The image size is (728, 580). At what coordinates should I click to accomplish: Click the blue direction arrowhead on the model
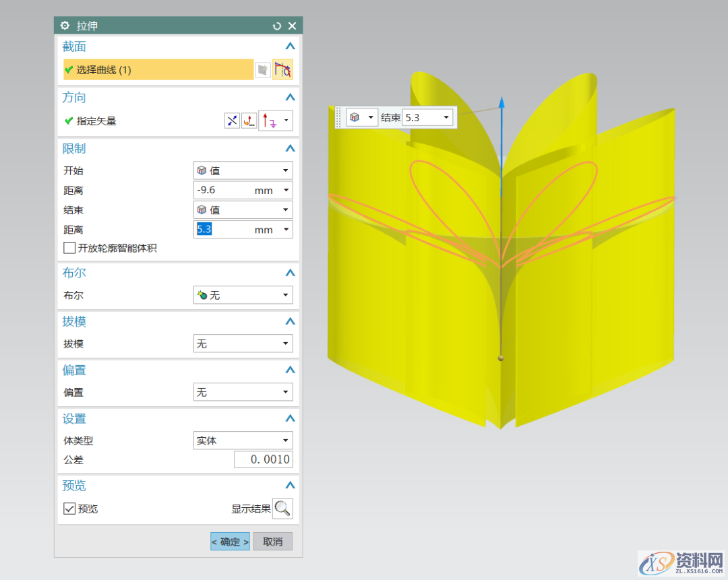502,102
